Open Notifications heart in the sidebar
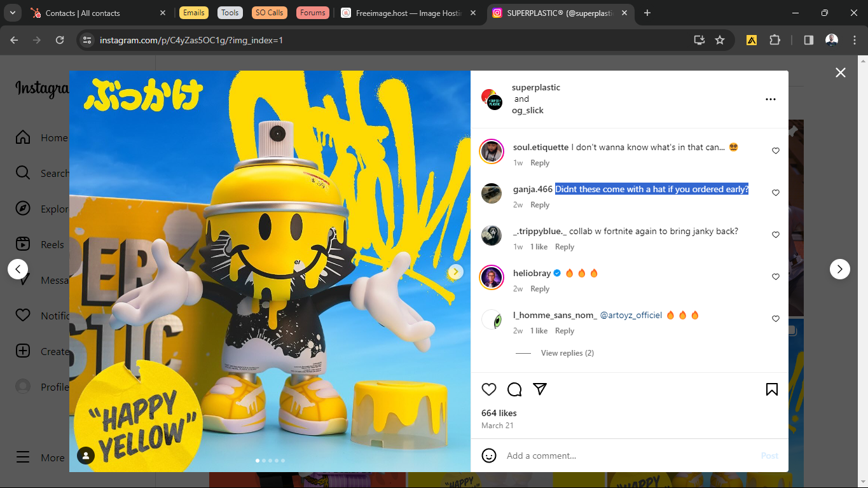The width and height of the screenshot is (868, 488). (42, 316)
